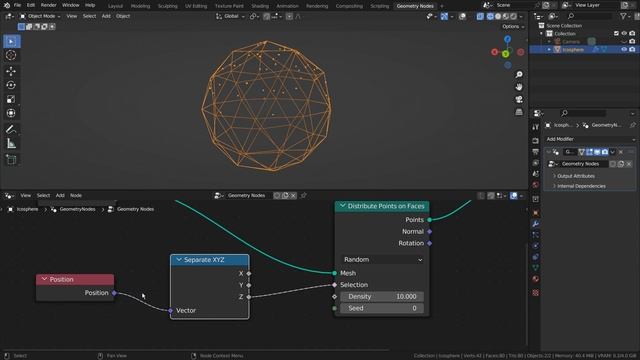Open the Tool properties tab

[536, 127]
